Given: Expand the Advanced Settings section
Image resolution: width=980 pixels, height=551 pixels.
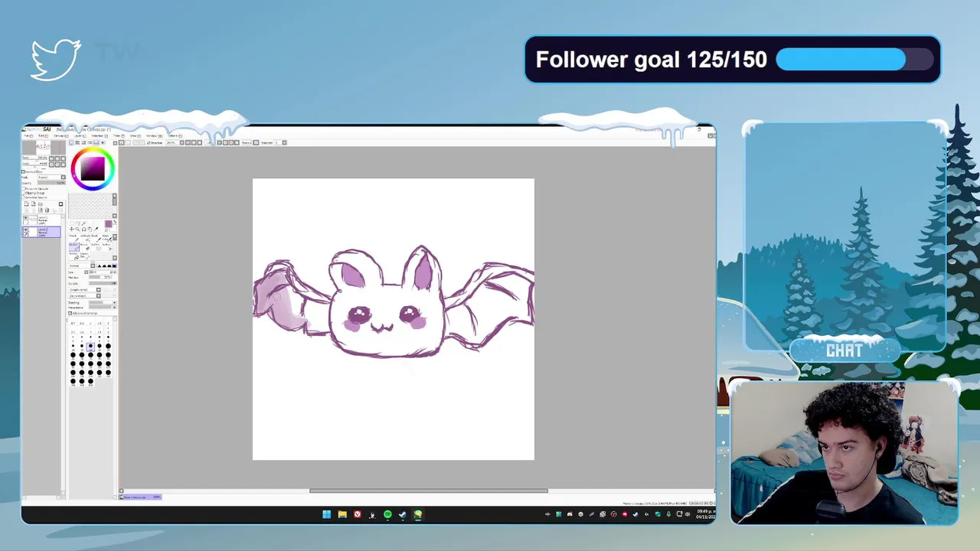Looking at the screenshot, I should click(x=70, y=313).
